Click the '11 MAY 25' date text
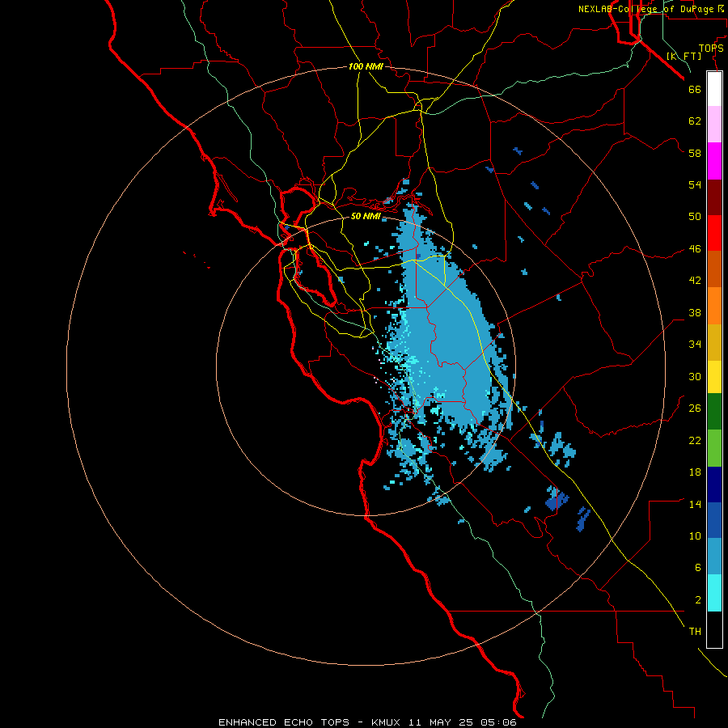 pos(441,722)
